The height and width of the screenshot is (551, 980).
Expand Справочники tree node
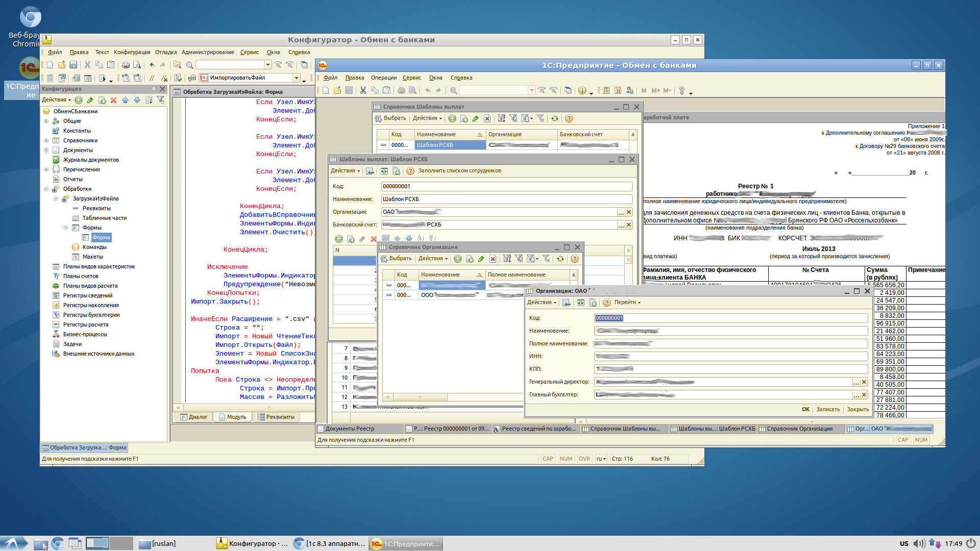(x=46, y=141)
